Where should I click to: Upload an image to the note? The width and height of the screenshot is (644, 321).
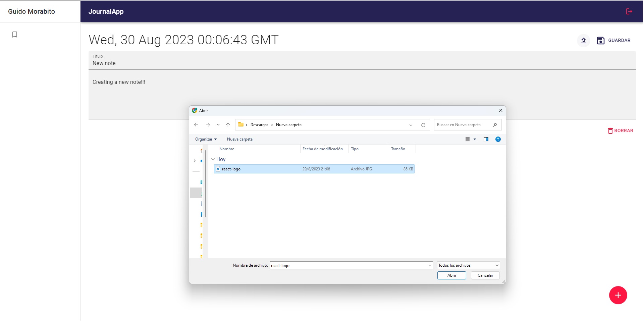(x=583, y=40)
